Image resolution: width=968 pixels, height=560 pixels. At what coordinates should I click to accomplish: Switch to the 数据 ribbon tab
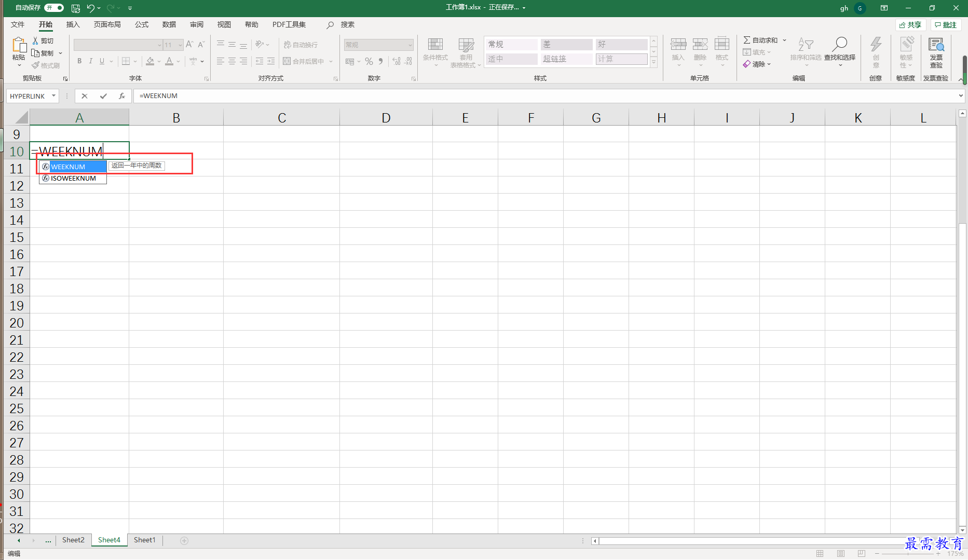[x=169, y=24]
